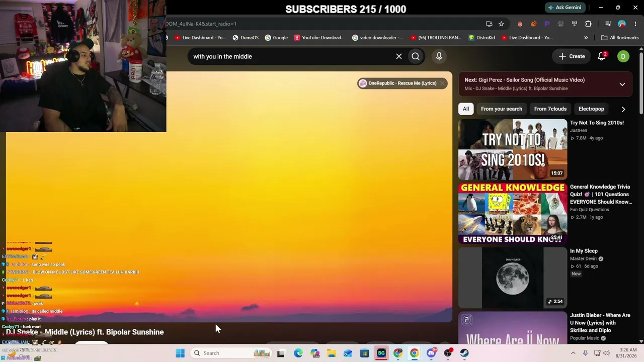The image size is (644, 362).
Task: Click the taskbar volume speaker icon
Action: (606, 353)
